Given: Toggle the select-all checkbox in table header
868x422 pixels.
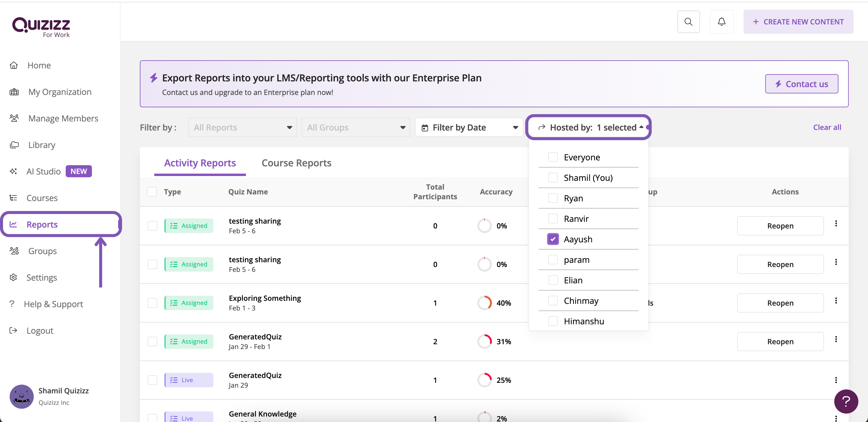Looking at the screenshot, I should (x=152, y=192).
